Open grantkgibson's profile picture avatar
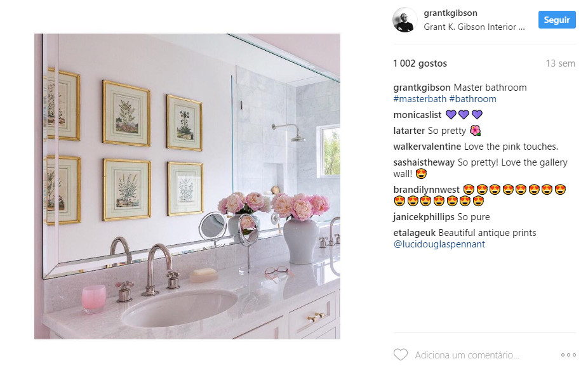This screenshot has height=373, width=588. (x=405, y=20)
